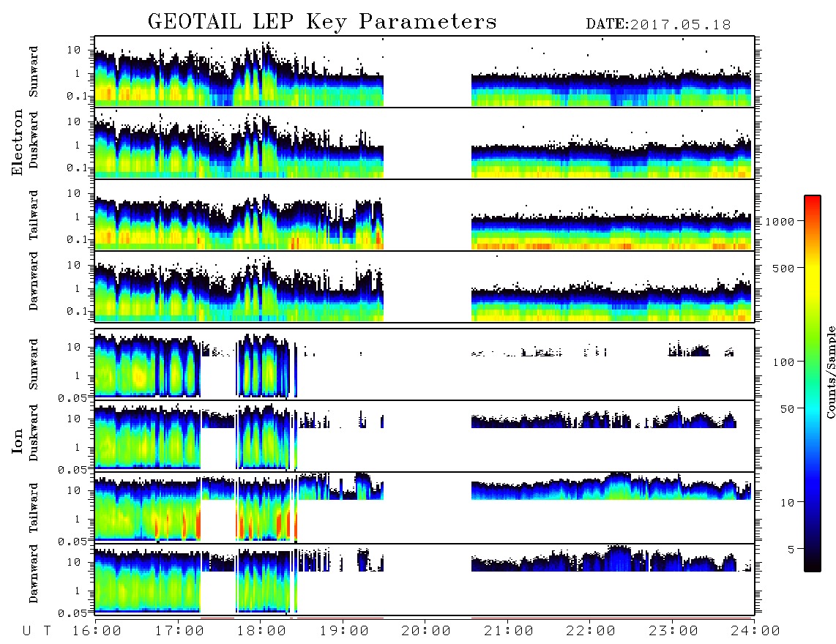
Task: Click the 22:00 time axis label
Action: (591, 632)
